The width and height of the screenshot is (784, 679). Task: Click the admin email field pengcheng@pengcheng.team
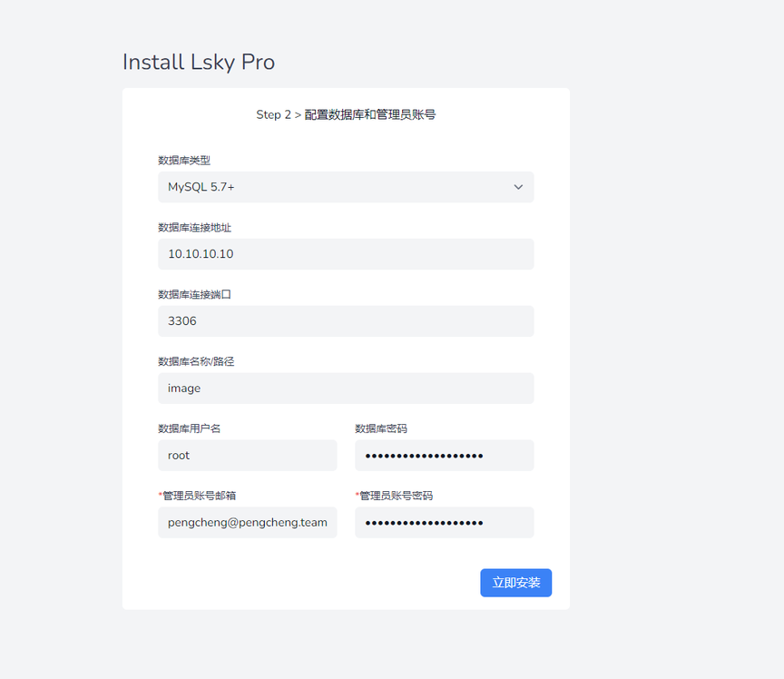click(x=248, y=522)
